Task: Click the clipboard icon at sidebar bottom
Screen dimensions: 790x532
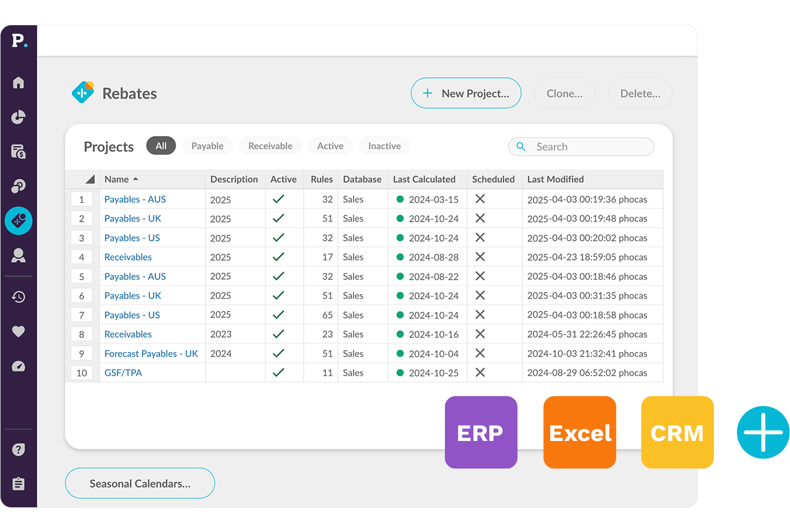Action: pyautogui.click(x=18, y=483)
